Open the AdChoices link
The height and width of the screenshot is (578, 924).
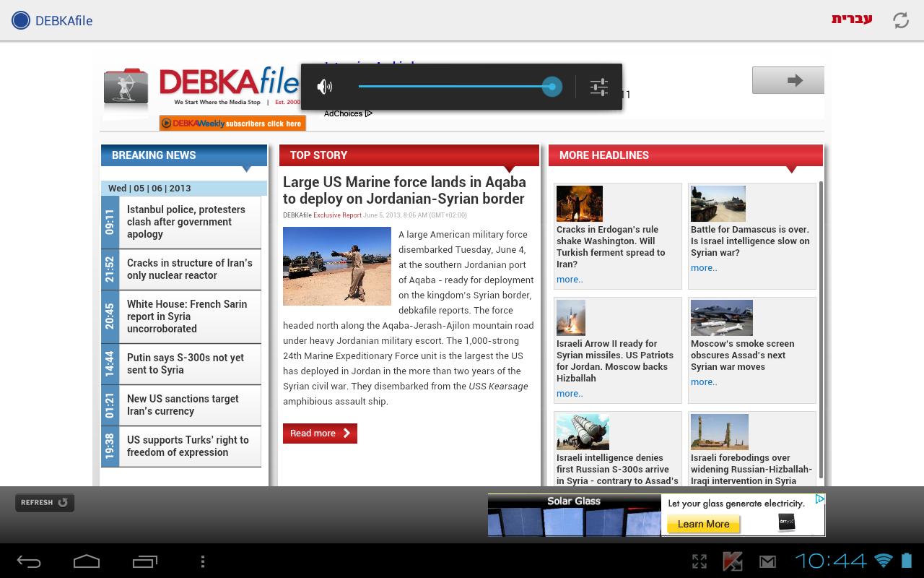click(x=347, y=113)
